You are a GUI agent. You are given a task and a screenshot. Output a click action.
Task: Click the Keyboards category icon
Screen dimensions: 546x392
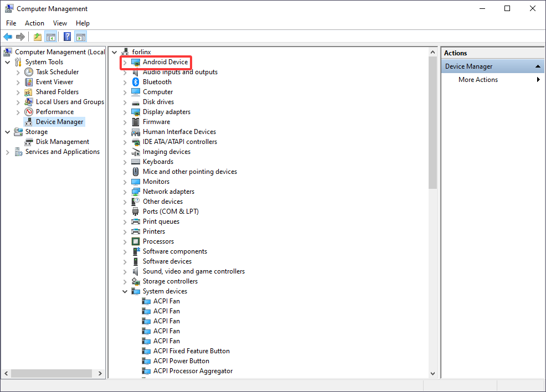[136, 162]
